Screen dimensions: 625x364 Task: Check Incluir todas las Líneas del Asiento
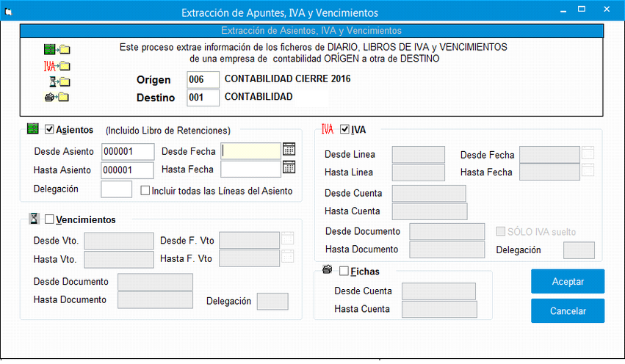point(145,191)
